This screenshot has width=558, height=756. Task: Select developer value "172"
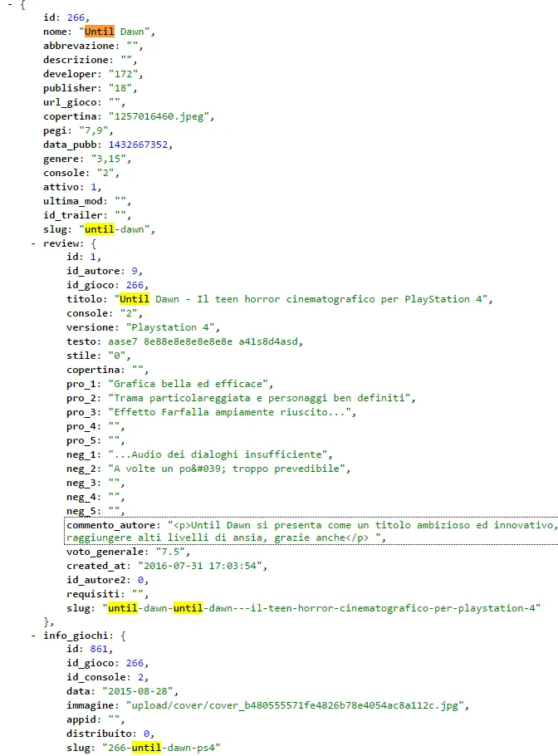[124, 74]
